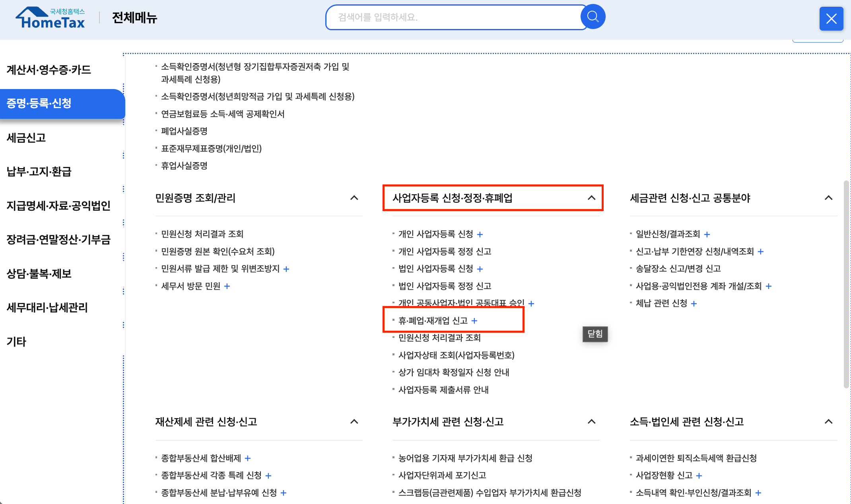851x504 pixels.
Task: Click the search magnifier icon
Action: (593, 16)
